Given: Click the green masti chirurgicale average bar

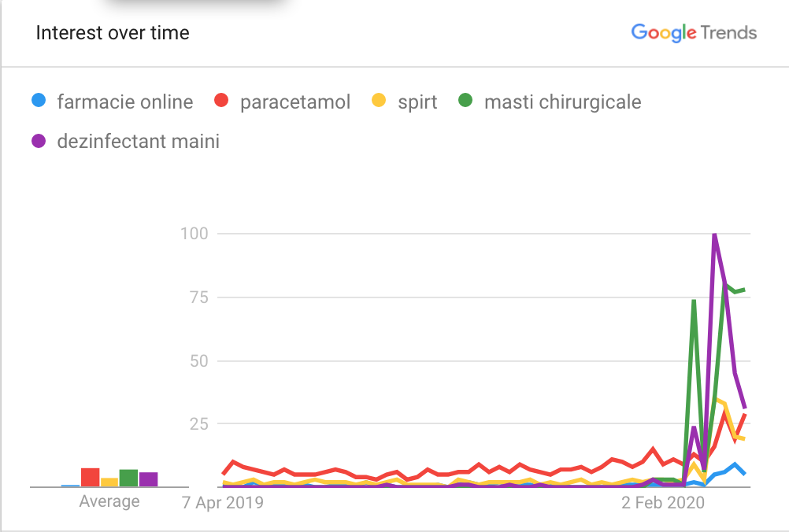Looking at the screenshot, I should click(x=129, y=478).
